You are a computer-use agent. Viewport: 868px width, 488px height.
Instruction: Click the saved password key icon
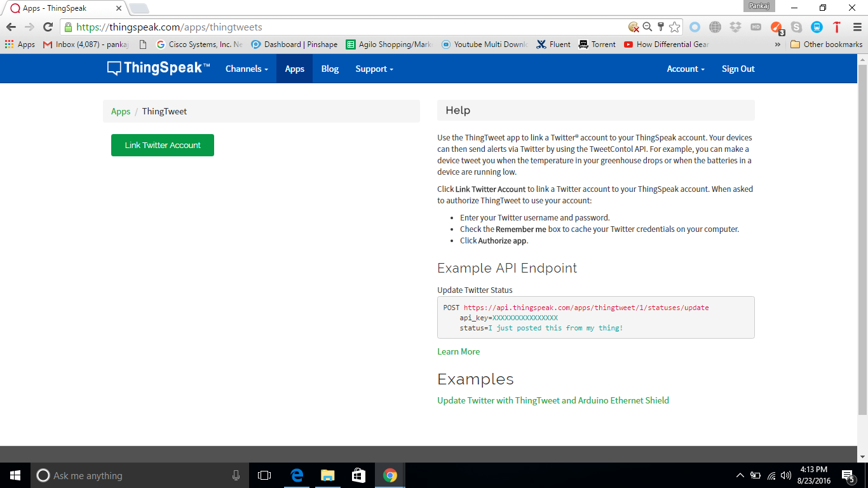point(661,27)
